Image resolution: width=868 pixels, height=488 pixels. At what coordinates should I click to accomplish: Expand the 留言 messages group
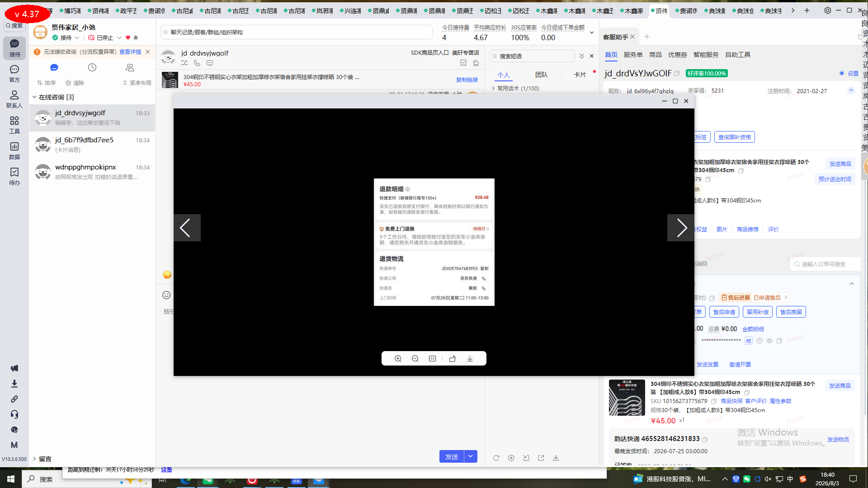(x=34, y=459)
